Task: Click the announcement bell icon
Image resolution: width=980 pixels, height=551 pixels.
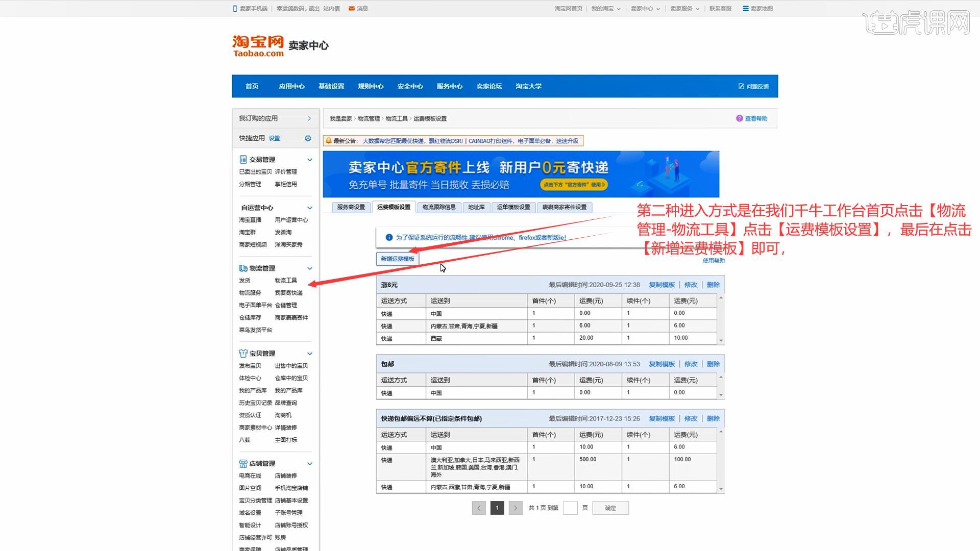Action: [328, 141]
